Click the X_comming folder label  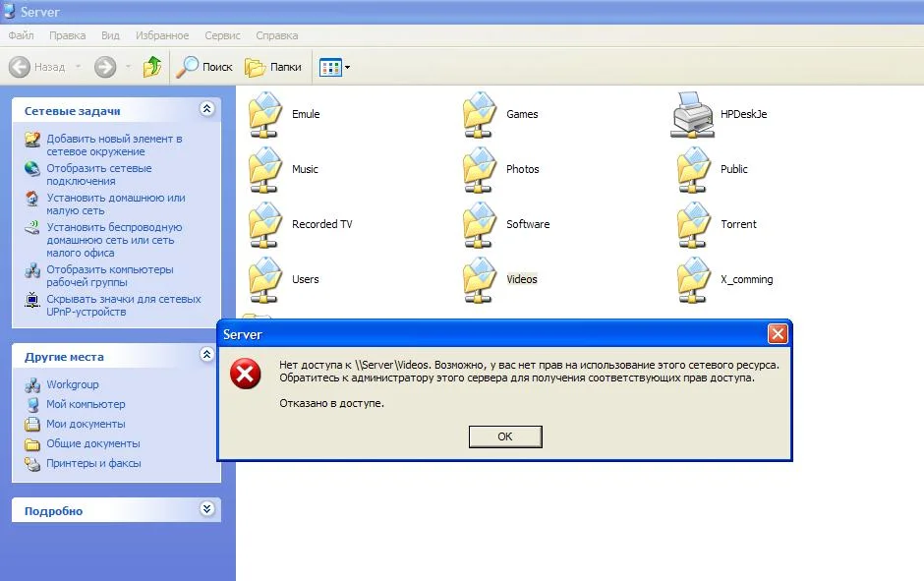(747, 279)
